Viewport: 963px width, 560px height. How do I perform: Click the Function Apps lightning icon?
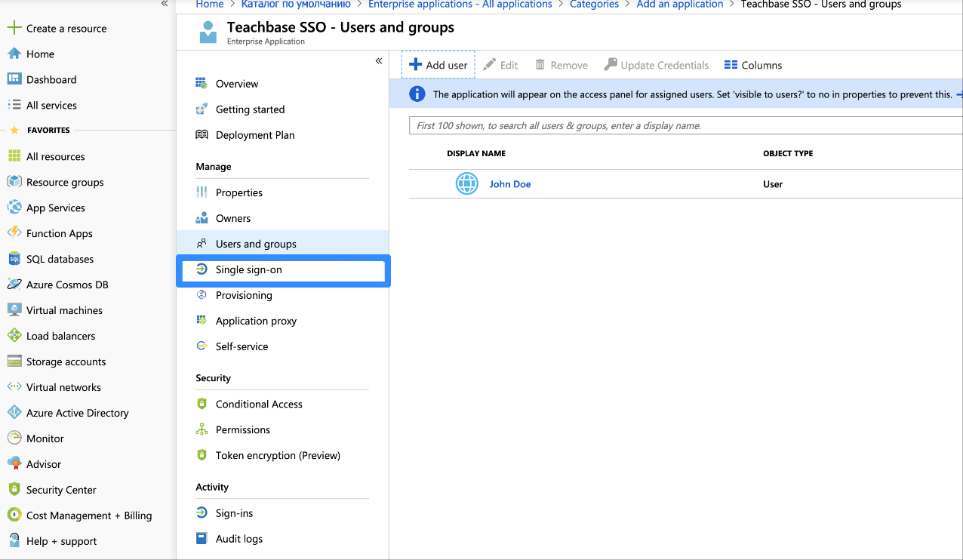[14, 233]
